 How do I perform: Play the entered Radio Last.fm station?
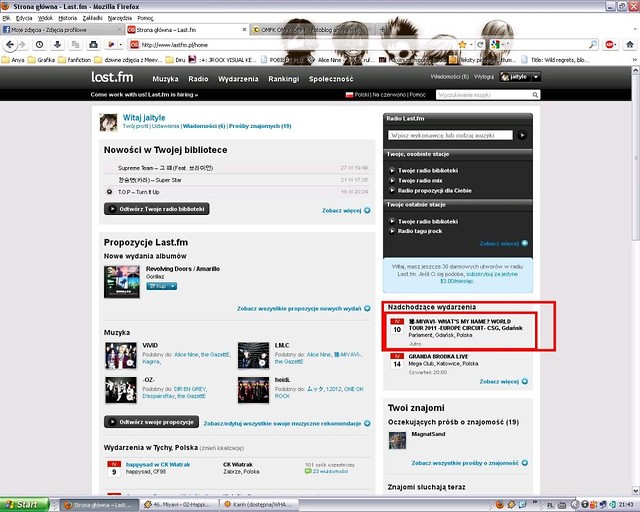(522, 135)
